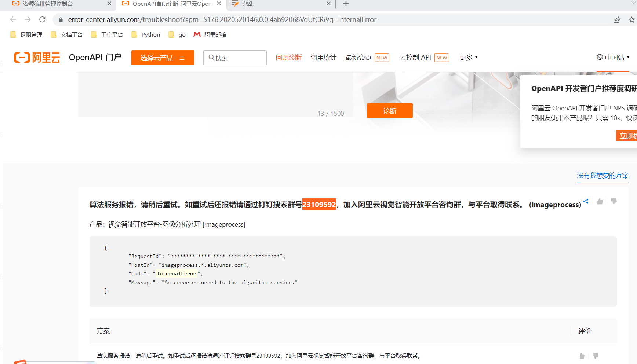Click the "Message" line in code block

click(x=213, y=282)
